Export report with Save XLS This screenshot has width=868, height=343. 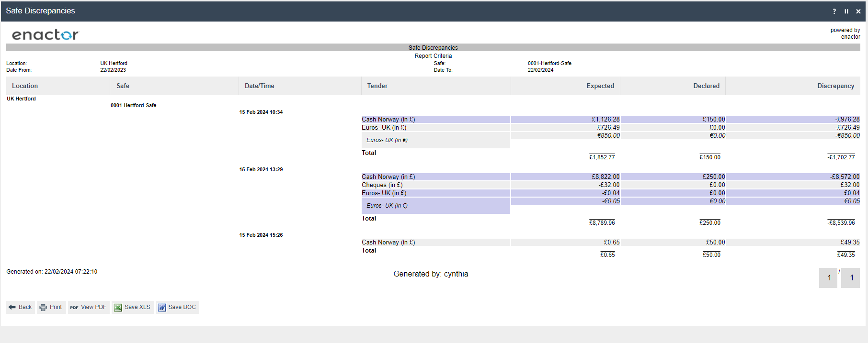[x=133, y=307]
